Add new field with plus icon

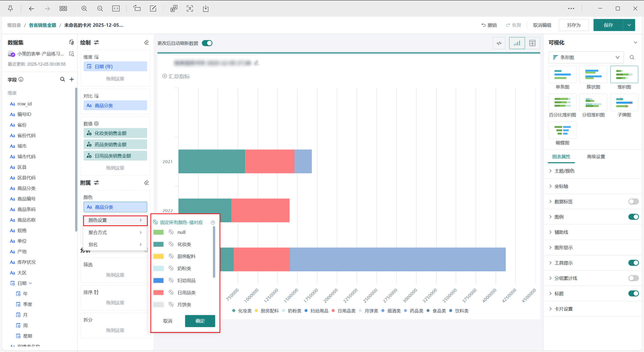(72, 79)
